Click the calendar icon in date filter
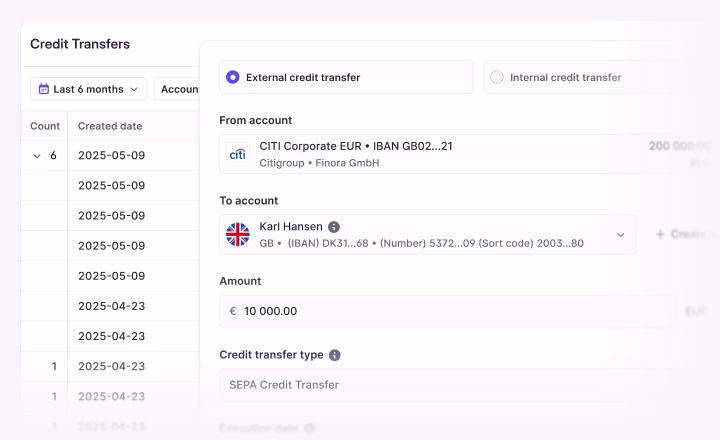Screen dimensions: 720x440 point(44,89)
